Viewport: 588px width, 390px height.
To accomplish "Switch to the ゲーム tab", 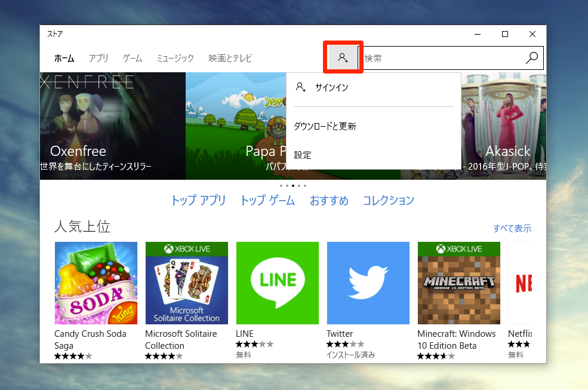I will click(133, 58).
